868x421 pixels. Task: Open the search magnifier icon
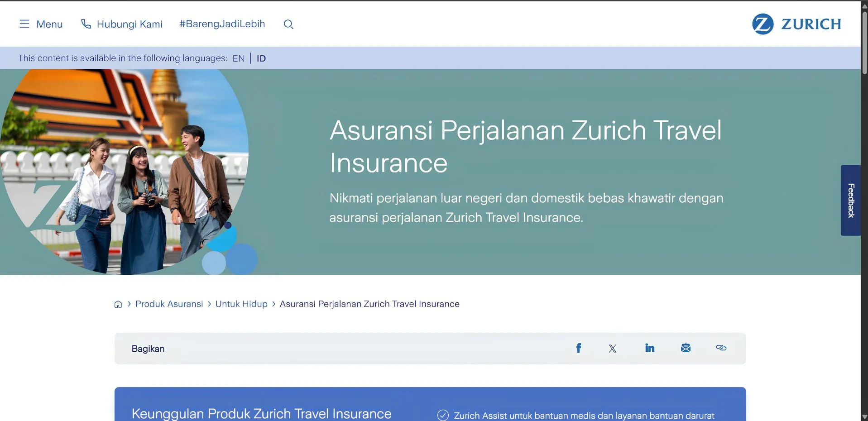click(288, 24)
